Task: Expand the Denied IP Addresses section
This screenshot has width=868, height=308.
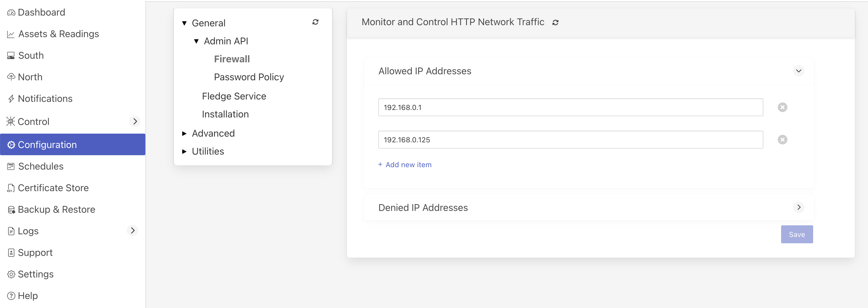Action: point(799,207)
